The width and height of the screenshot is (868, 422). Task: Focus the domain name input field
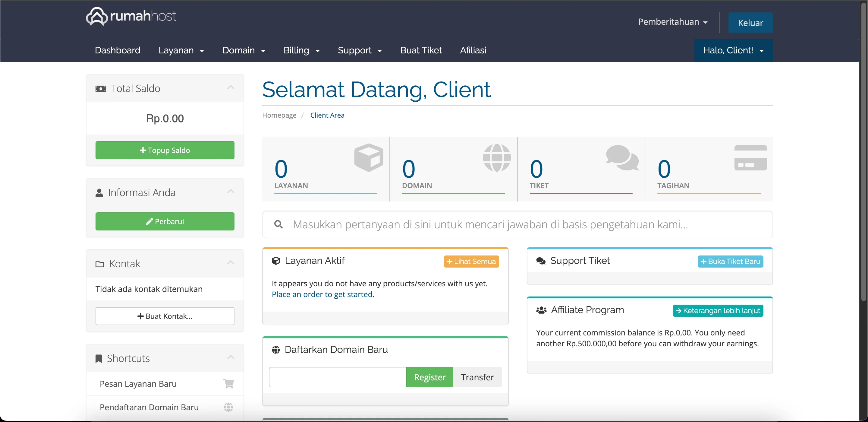337,377
